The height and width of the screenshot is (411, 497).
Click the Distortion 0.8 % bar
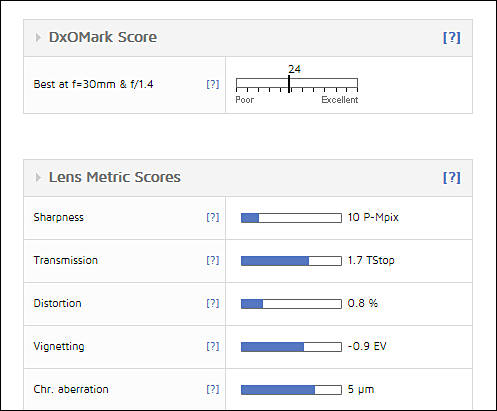tap(291, 304)
